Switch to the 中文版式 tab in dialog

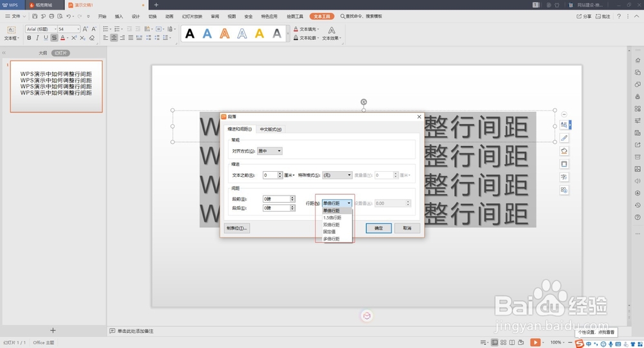click(x=270, y=129)
